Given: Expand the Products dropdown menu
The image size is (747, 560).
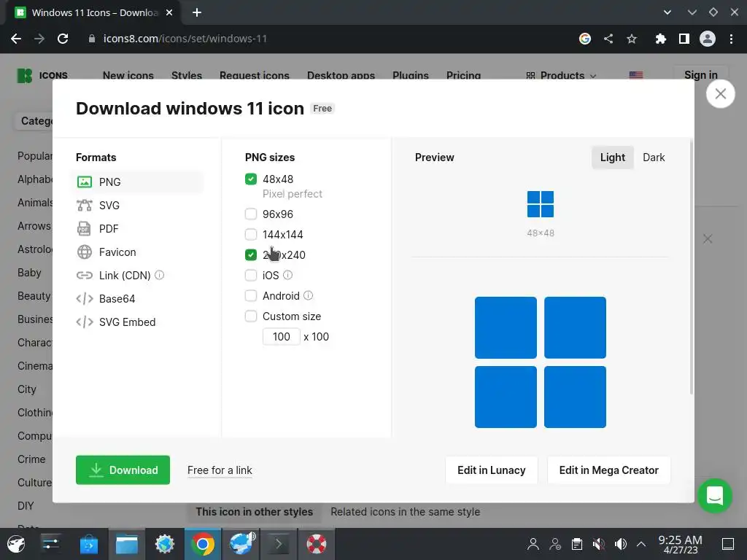Looking at the screenshot, I should pyautogui.click(x=561, y=75).
